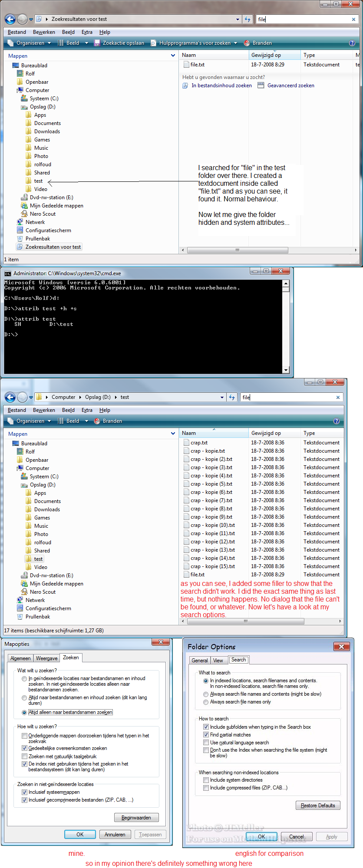The width and height of the screenshot is (363, 868).
Task: Click Branden disc icon in test folder toolbar
Action: 97,421
